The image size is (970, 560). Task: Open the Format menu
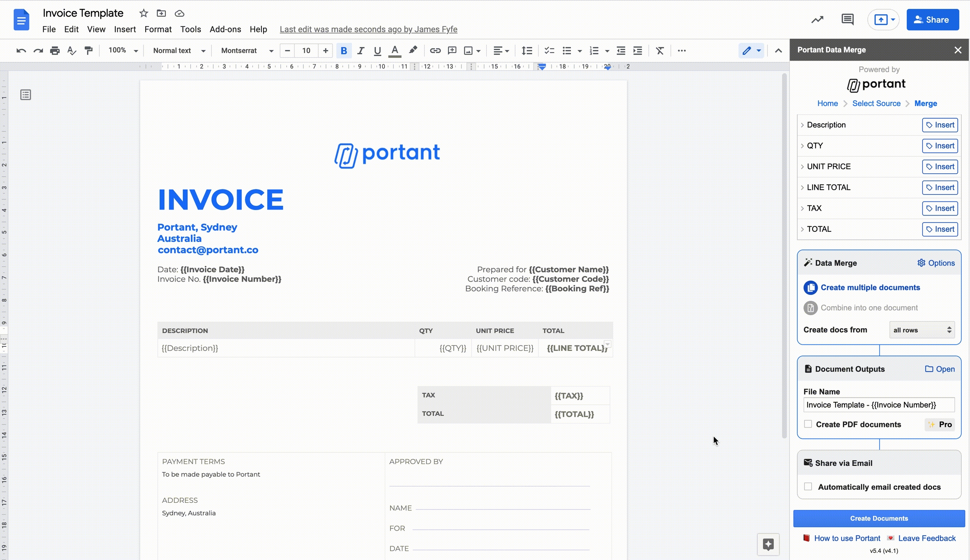(x=158, y=29)
